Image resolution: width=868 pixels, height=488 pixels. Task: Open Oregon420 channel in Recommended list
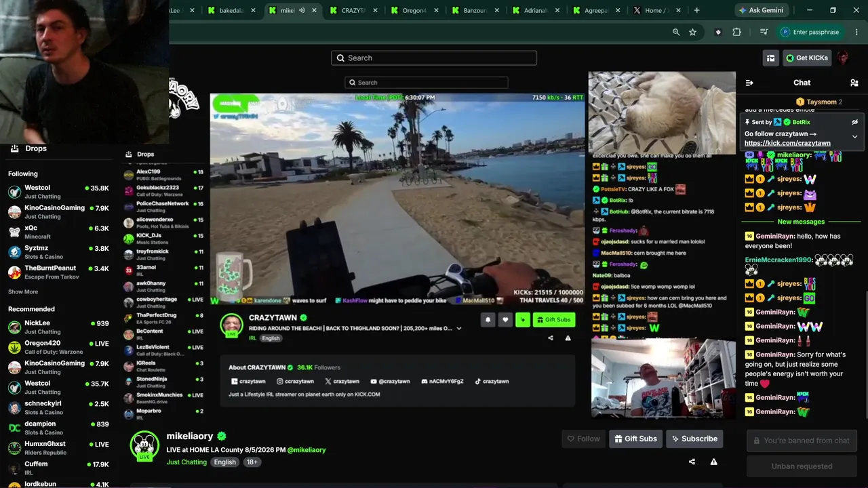(x=58, y=348)
